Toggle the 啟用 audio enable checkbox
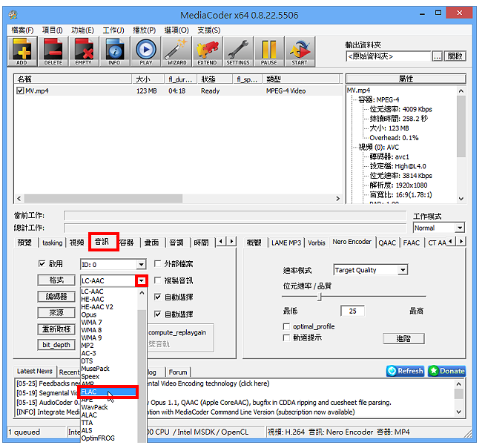Image resolution: width=485 pixels, height=448 pixels. pyautogui.click(x=42, y=263)
